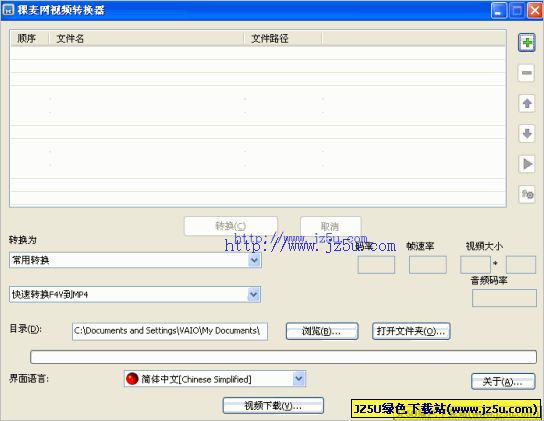
Task: Click the 打开文件夹(O)... button
Action: pyautogui.click(x=411, y=331)
